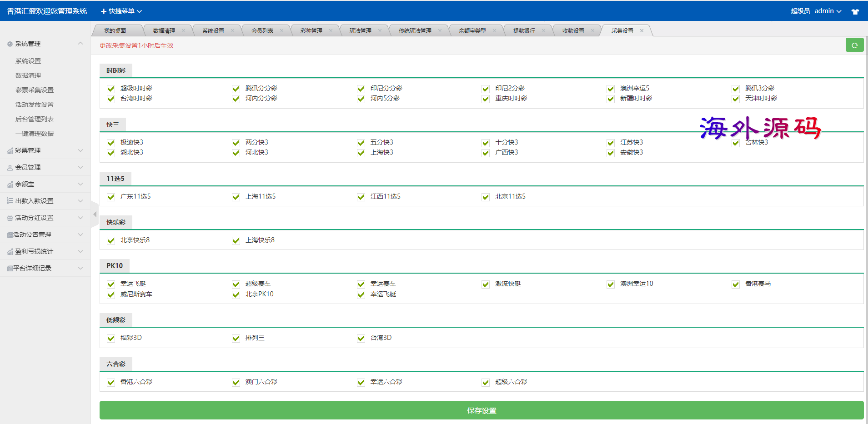Close the 传统玩法管理 tab

[x=440, y=31]
